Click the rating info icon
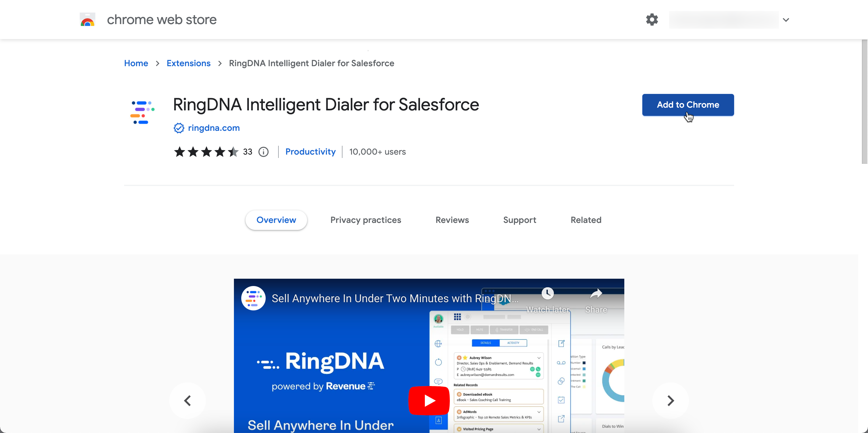This screenshot has width=868, height=433. pos(264,152)
